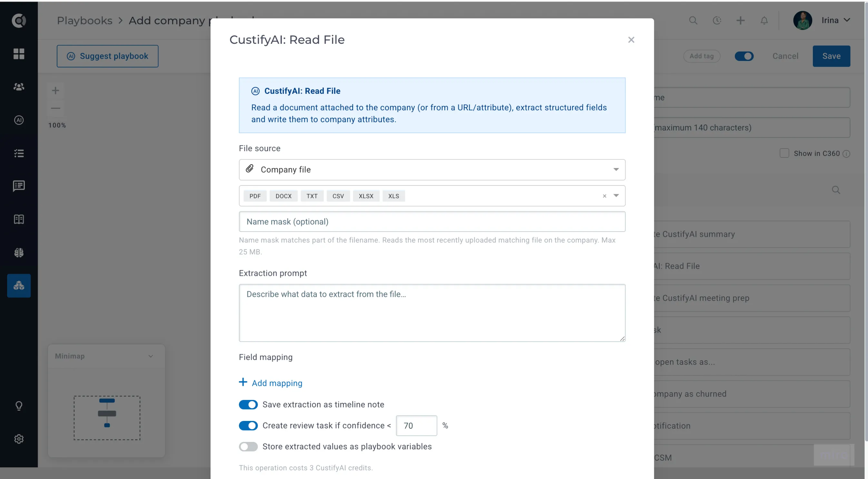Select the highlighted playbooks sidebar icon

pyautogui.click(x=19, y=286)
